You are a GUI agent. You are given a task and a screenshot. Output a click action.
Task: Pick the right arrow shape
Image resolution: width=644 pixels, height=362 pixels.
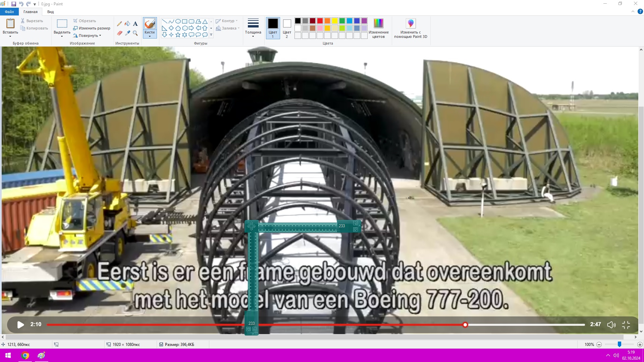(x=191, y=28)
